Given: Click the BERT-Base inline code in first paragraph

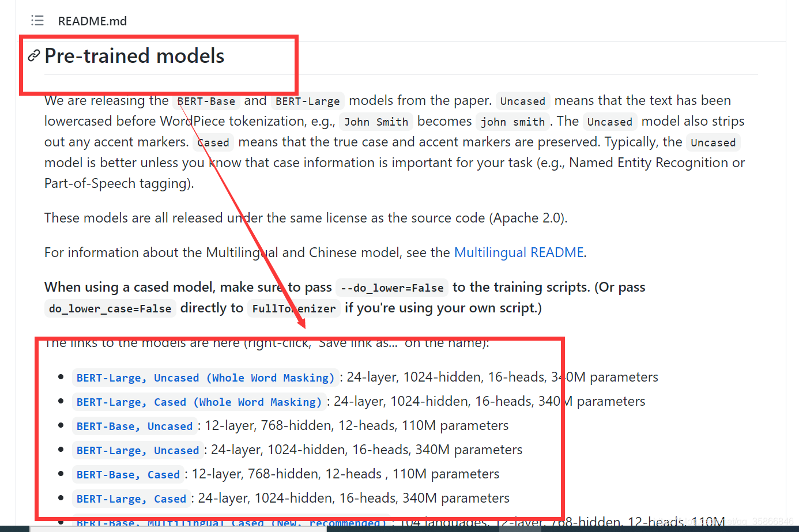Looking at the screenshot, I should point(206,101).
